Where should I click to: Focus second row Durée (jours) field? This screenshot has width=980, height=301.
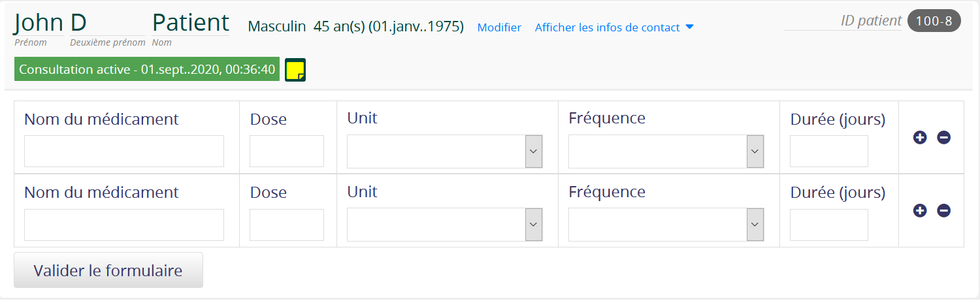point(829,225)
